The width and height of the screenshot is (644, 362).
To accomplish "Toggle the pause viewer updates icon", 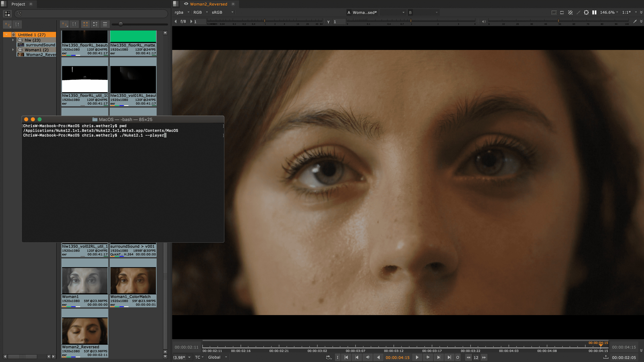I will 594,13.
